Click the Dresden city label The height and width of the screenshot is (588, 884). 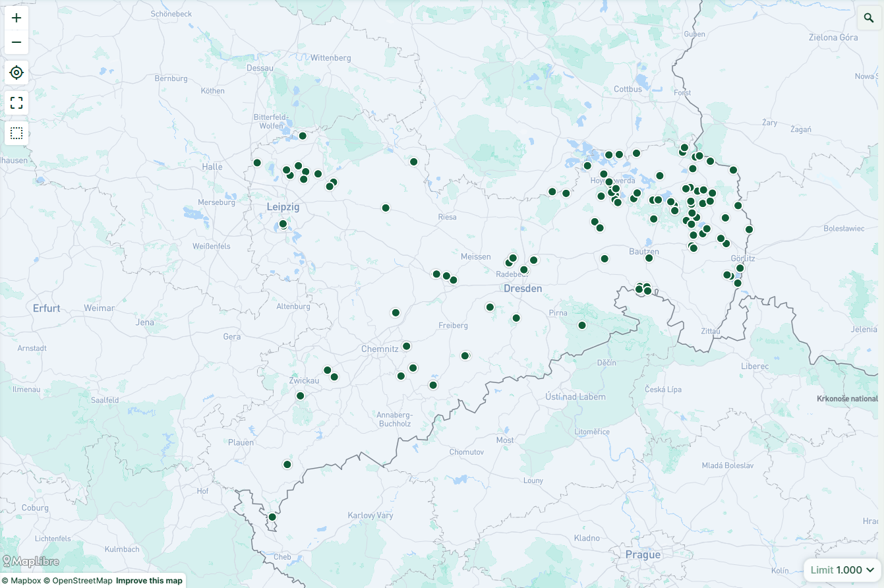point(523,289)
